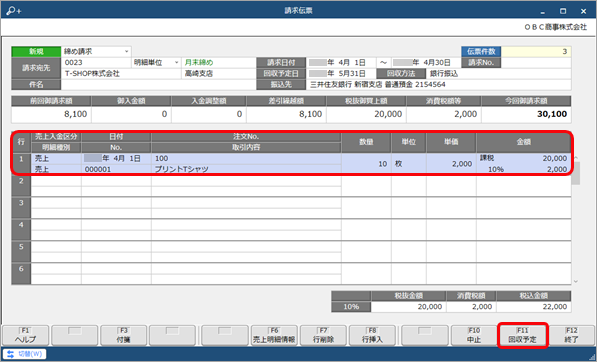Click the 税抜御買上額 value 20,000
The height and width of the screenshot is (362, 597).
[388, 114]
